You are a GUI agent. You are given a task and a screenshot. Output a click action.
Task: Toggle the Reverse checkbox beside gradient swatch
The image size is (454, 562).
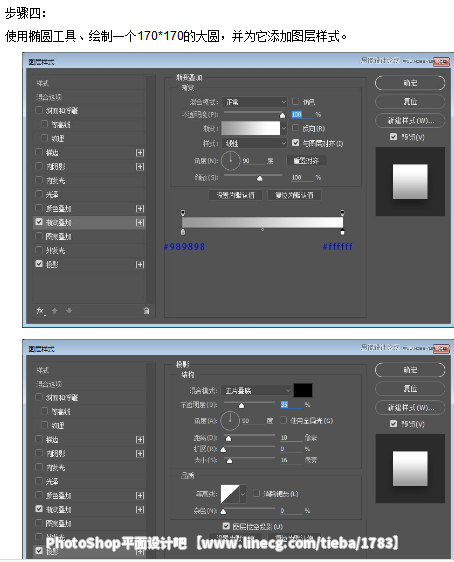[296, 128]
